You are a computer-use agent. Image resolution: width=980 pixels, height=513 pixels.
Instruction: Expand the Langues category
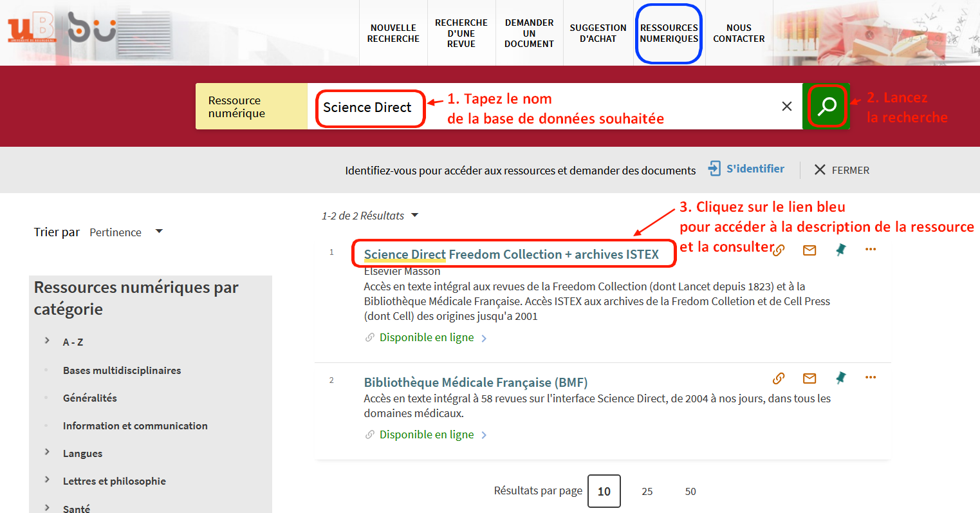click(47, 452)
